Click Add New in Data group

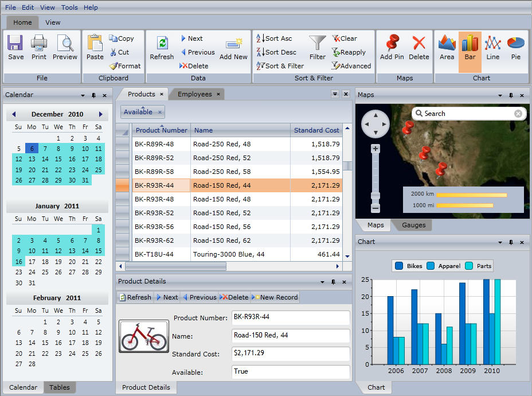point(233,49)
